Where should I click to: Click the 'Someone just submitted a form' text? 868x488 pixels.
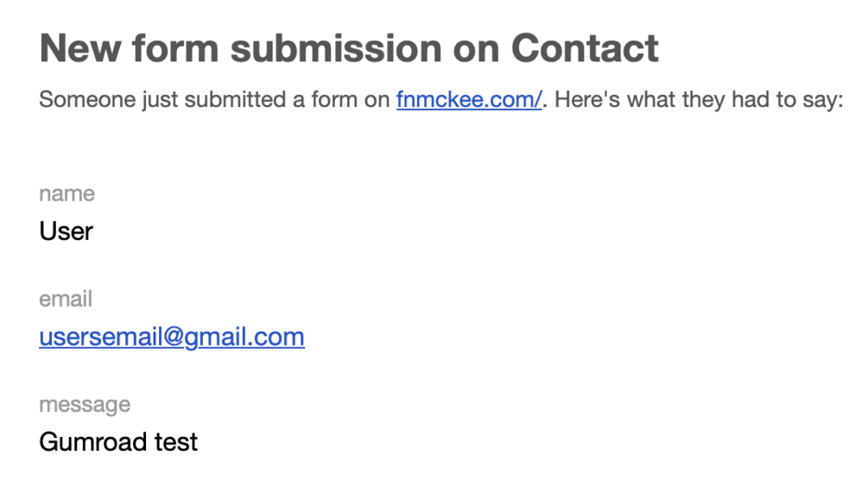click(x=198, y=99)
